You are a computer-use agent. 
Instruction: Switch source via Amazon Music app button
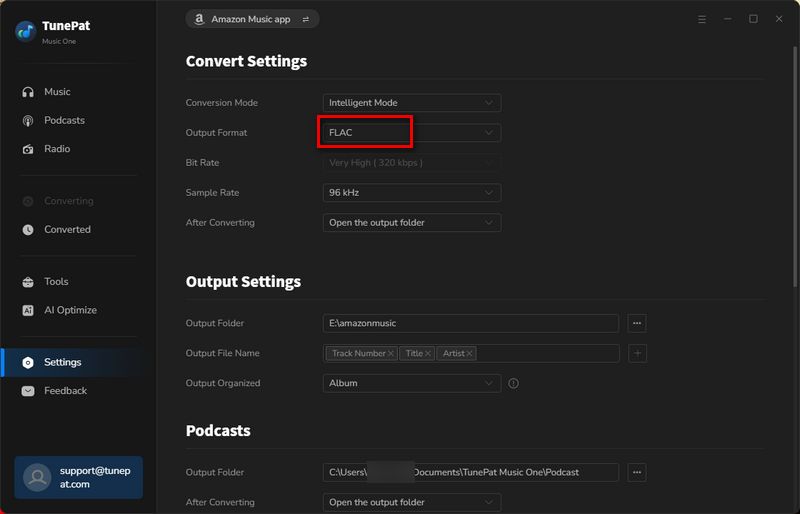pos(252,19)
